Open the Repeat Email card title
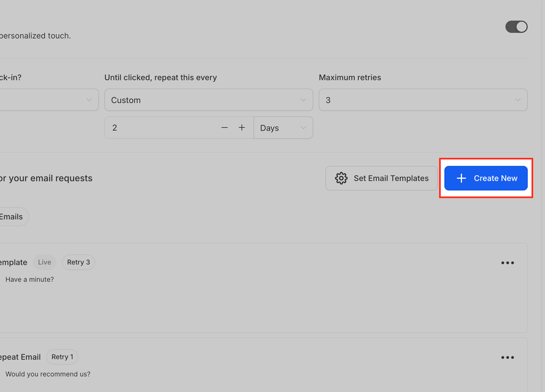545x392 pixels. (20, 357)
